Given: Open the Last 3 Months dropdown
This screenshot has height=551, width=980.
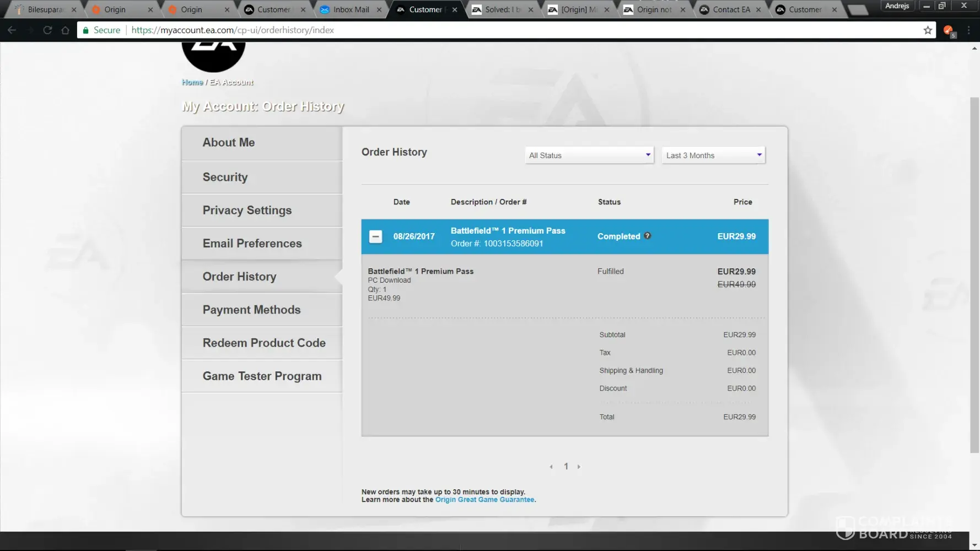Looking at the screenshot, I should point(713,155).
